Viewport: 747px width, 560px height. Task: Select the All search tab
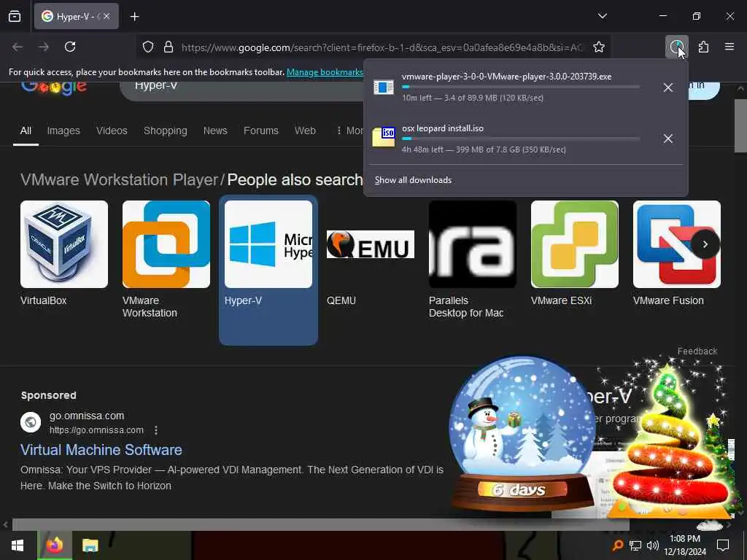26,131
